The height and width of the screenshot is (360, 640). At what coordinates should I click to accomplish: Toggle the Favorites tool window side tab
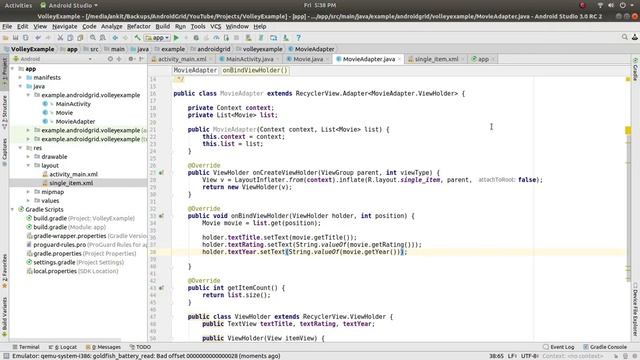tap(4, 270)
